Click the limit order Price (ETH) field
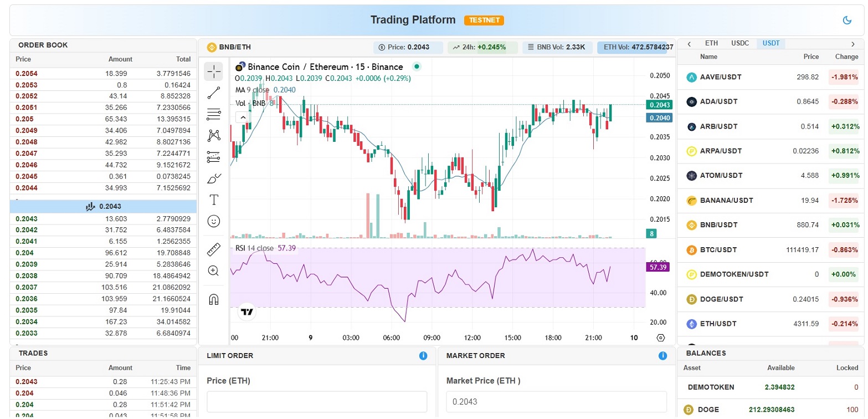The height and width of the screenshot is (419, 868). 317,402
